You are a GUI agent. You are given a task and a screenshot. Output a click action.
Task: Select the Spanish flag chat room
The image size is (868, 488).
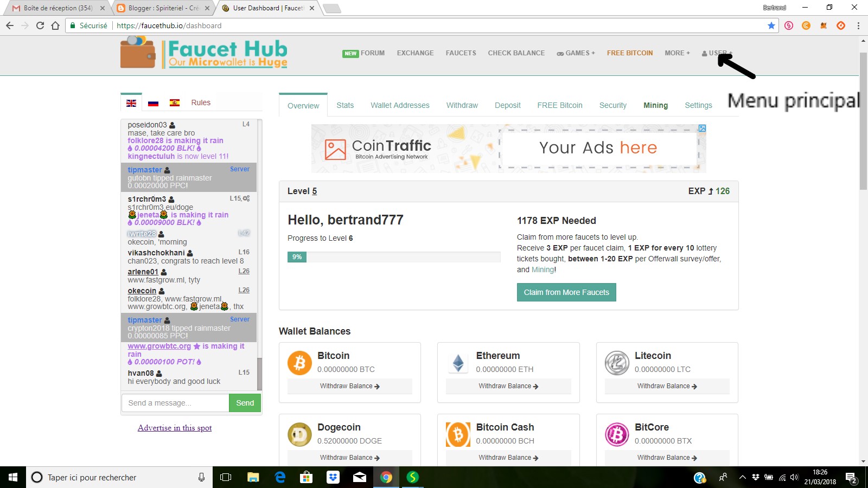coord(175,103)
